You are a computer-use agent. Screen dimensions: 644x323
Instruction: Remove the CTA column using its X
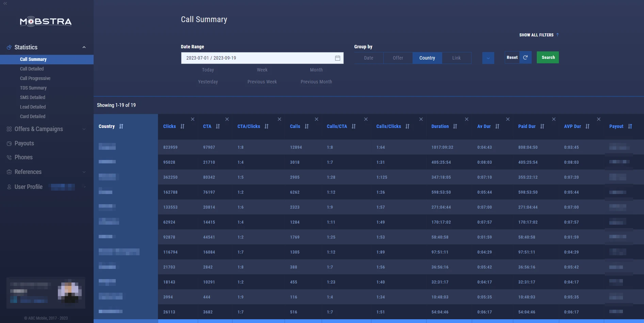pos(227,119)
